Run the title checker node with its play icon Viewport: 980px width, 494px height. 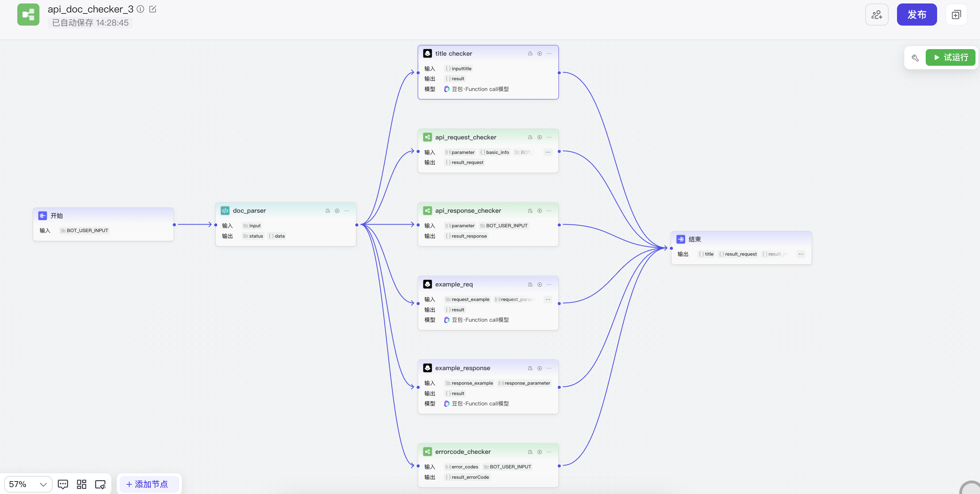pos(539,54)
